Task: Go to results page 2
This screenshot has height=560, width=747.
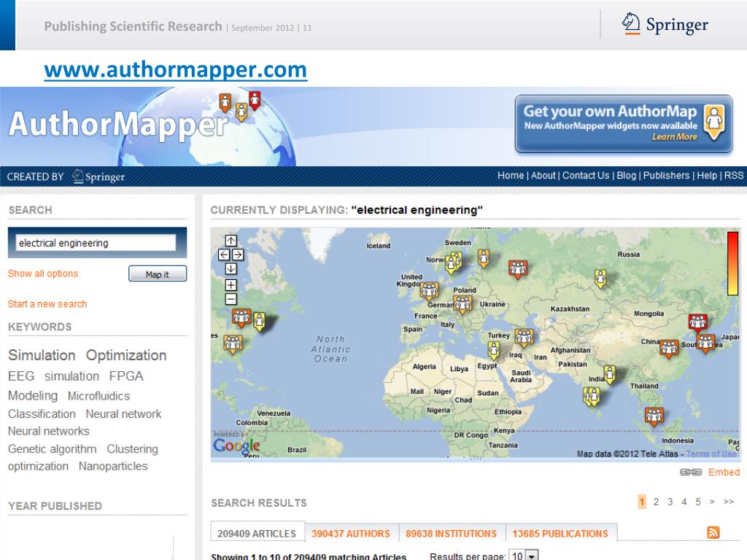Action: [656, 502]
